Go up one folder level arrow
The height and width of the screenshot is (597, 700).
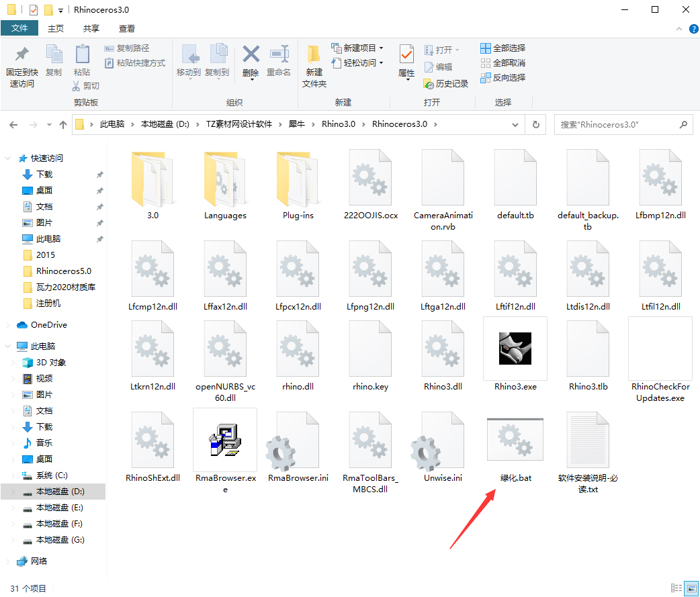pyautogui.click(x=63, y=125)
